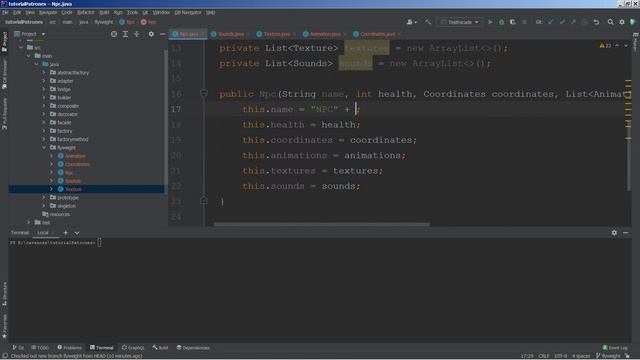640x360 pixels.
Task: Open IDE settings gear icon in top toolbar
Action: coord(622,22)
